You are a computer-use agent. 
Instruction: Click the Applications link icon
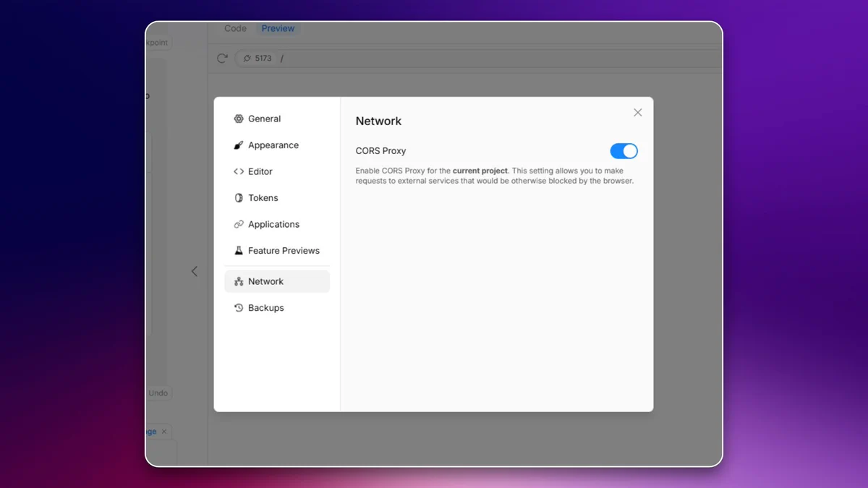[x=239, y=224]
